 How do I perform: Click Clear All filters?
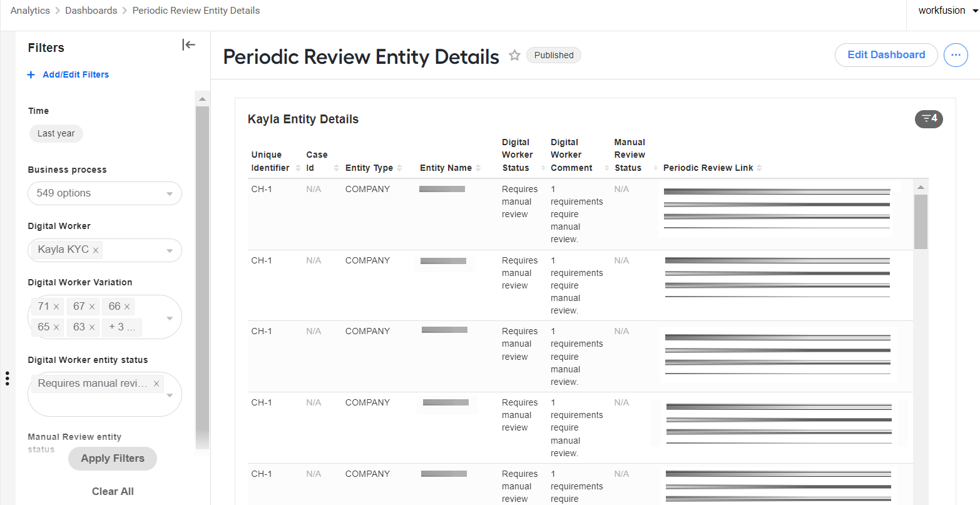[x=113, y=491]
